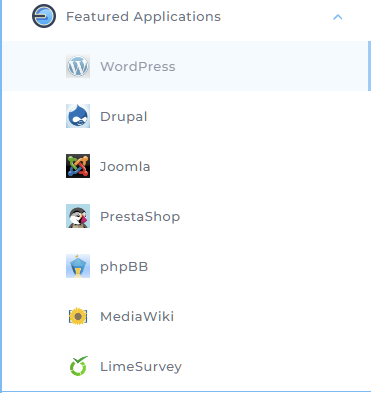Image resolution: width=371 pixels, height=393 pixels.
Task: Click the vertical scrollbar thumb beside WordPress
Action: click(x=369, y=66)
